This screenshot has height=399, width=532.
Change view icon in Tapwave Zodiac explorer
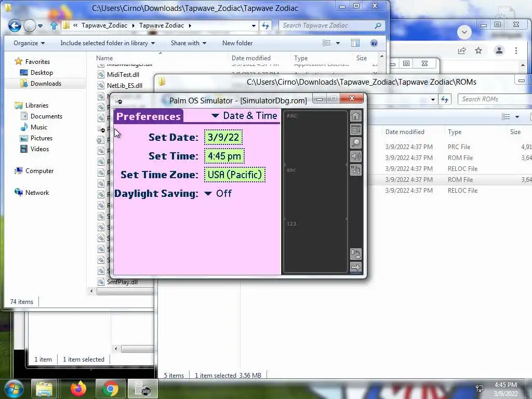tap(326, 43)
